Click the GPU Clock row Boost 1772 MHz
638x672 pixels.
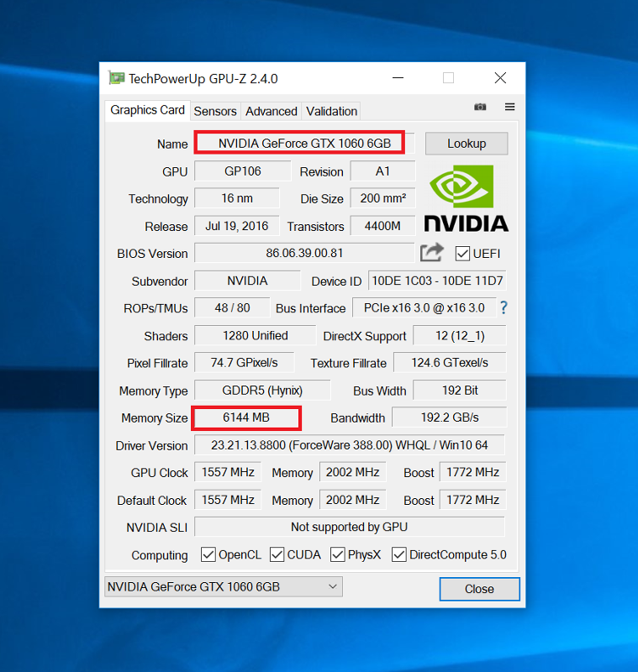coord(473,472)
